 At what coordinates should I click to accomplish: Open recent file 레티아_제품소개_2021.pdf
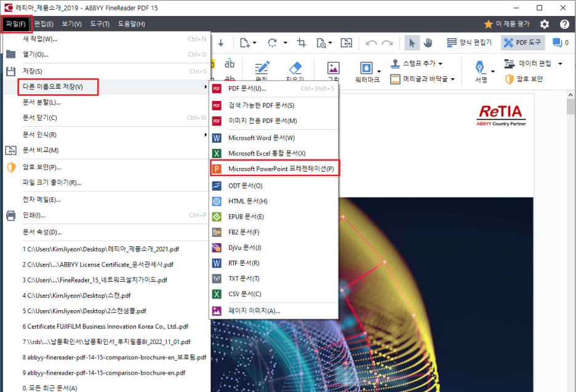pyautogui.click(x=106, y=249)
